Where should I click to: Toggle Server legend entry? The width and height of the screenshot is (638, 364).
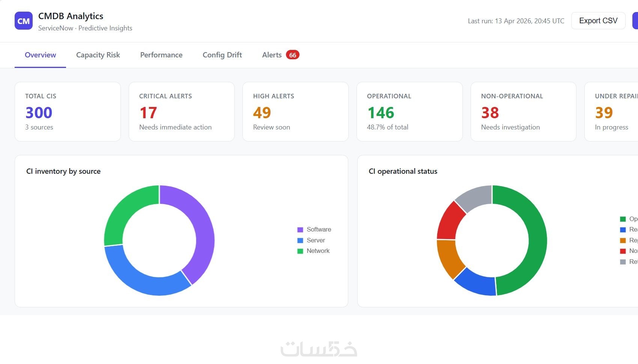[x=311, y=240]
